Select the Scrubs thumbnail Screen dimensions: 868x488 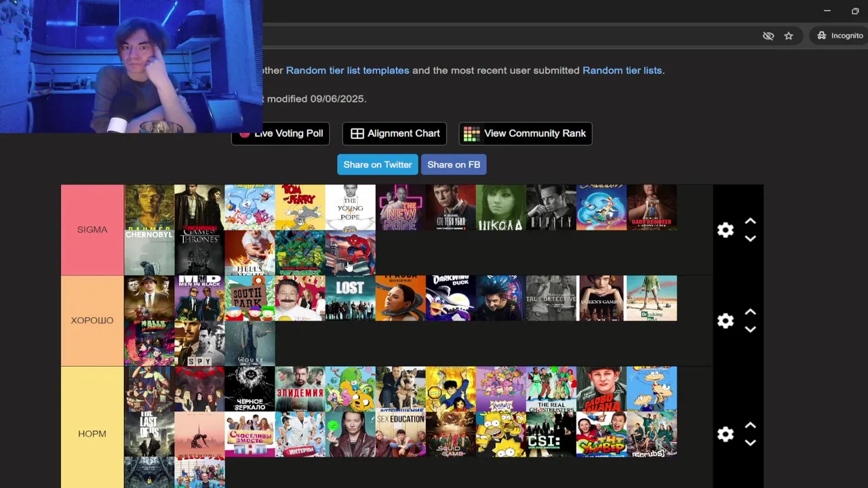click(x=652, y=434)
